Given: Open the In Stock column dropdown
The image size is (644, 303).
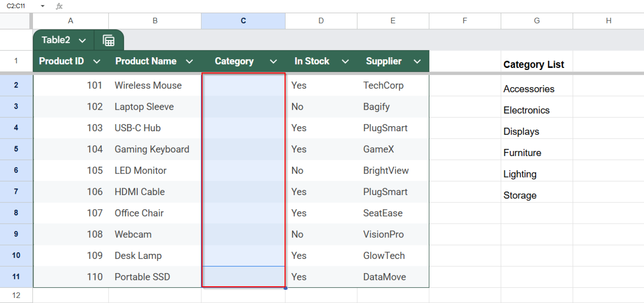Looking at the screenshot, I should 345,61.
